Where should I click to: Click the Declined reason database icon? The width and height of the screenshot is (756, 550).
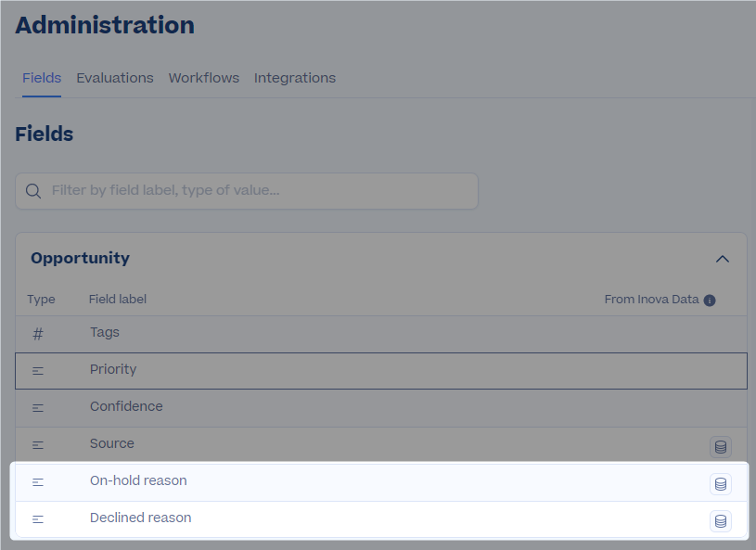(721, 521)
